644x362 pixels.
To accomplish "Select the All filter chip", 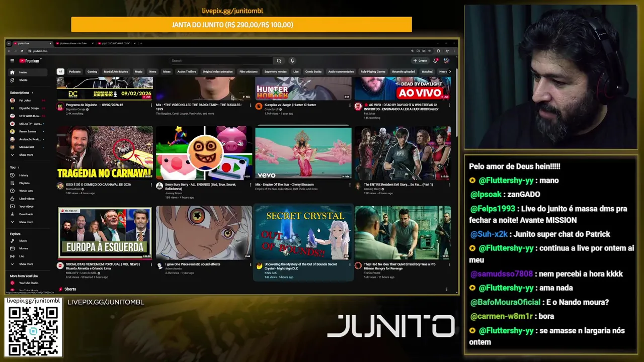I will point(60,71).
